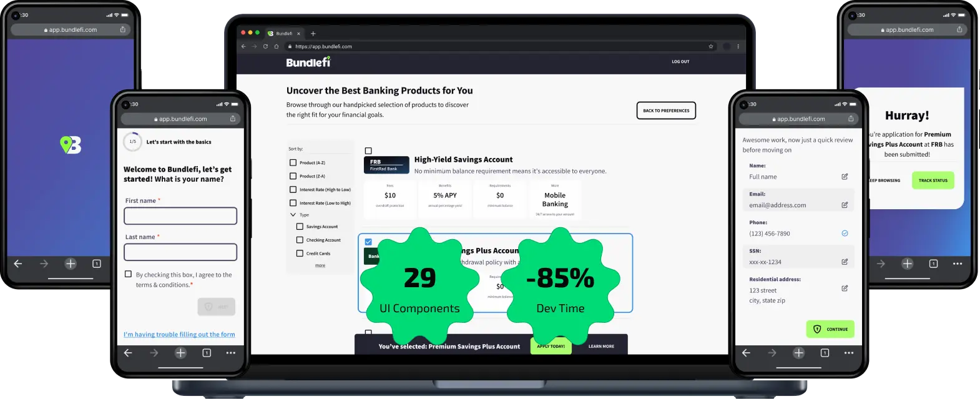Click the APPLY TODAY! button

551,346
